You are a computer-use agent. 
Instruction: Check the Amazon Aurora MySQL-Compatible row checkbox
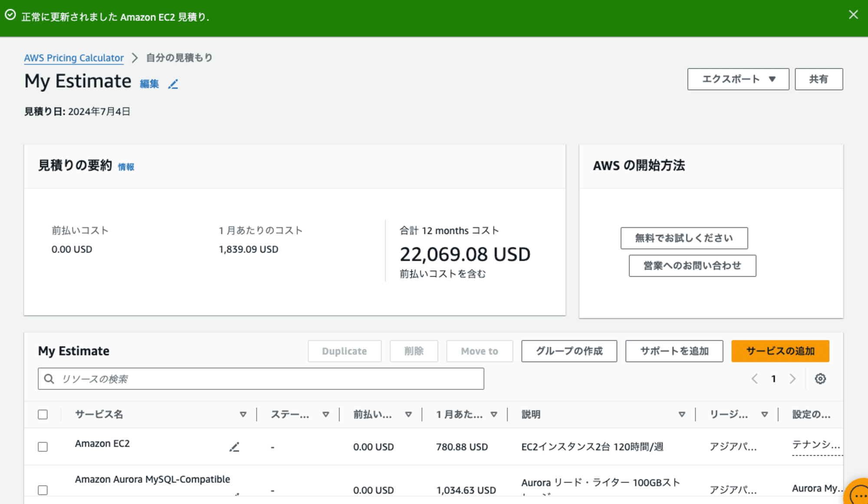[x=43, y=490]
